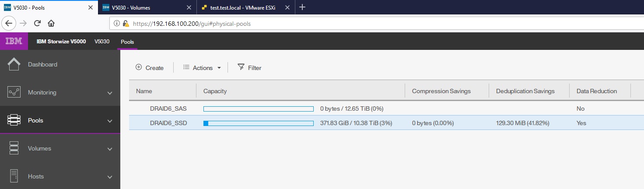Image resolution: width=644 pixels, height=189 pixels.
Task: Expand the Volumes menu chevron
Action: 110,149
